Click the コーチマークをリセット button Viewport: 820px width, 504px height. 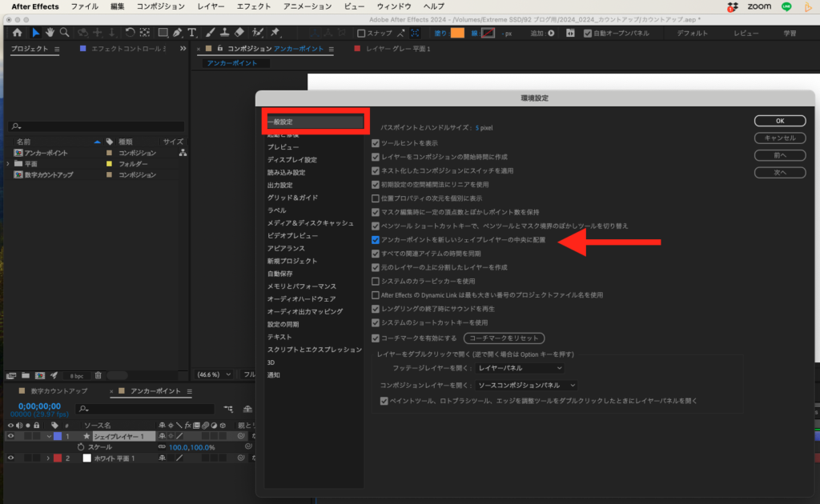[504, 338]
